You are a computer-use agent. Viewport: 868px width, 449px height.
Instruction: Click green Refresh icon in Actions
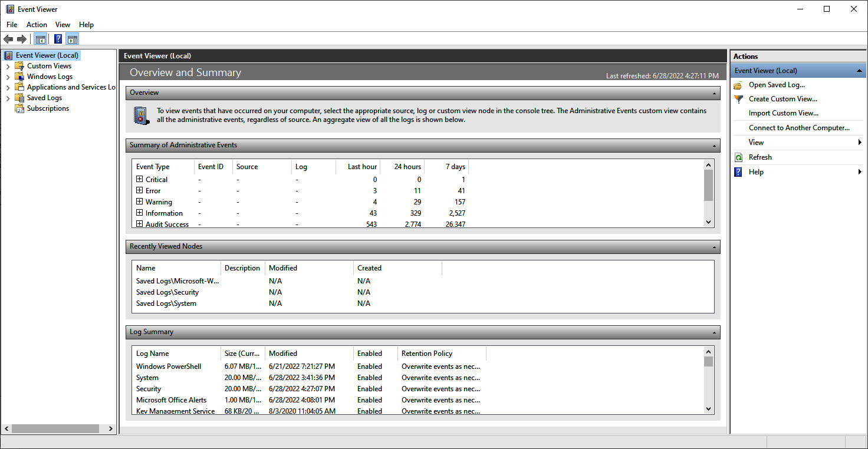click(x=738, y=157)
